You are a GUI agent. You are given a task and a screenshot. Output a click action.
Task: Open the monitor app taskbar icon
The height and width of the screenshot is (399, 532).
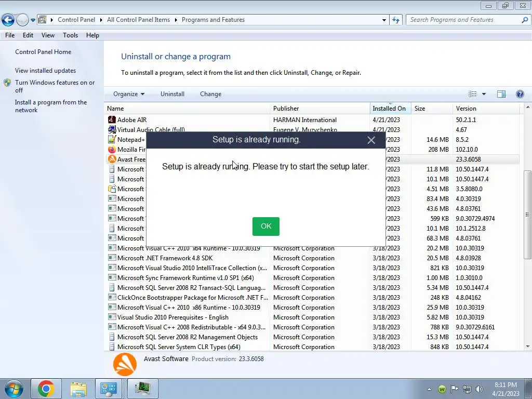coord(142,389)
